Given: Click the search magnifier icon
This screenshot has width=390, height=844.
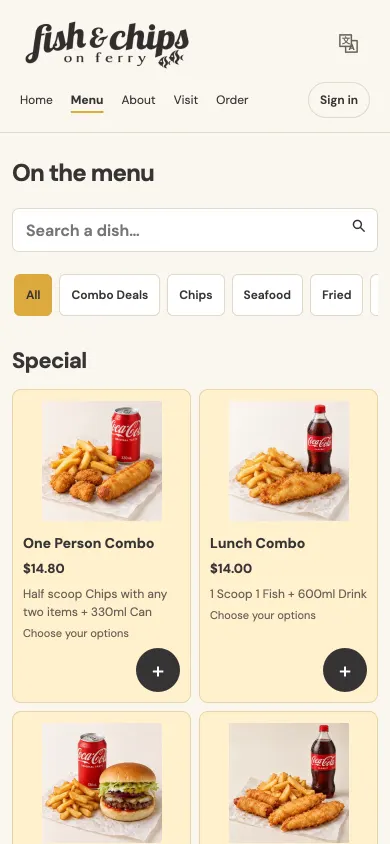Looking at the screenshot, I should 359,226.
